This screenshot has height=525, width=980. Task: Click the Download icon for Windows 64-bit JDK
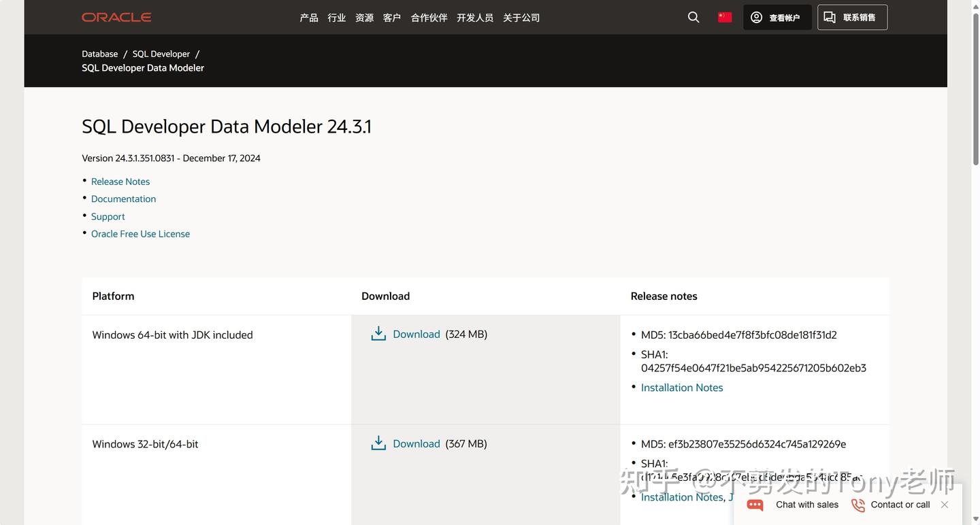pos(378,333)
